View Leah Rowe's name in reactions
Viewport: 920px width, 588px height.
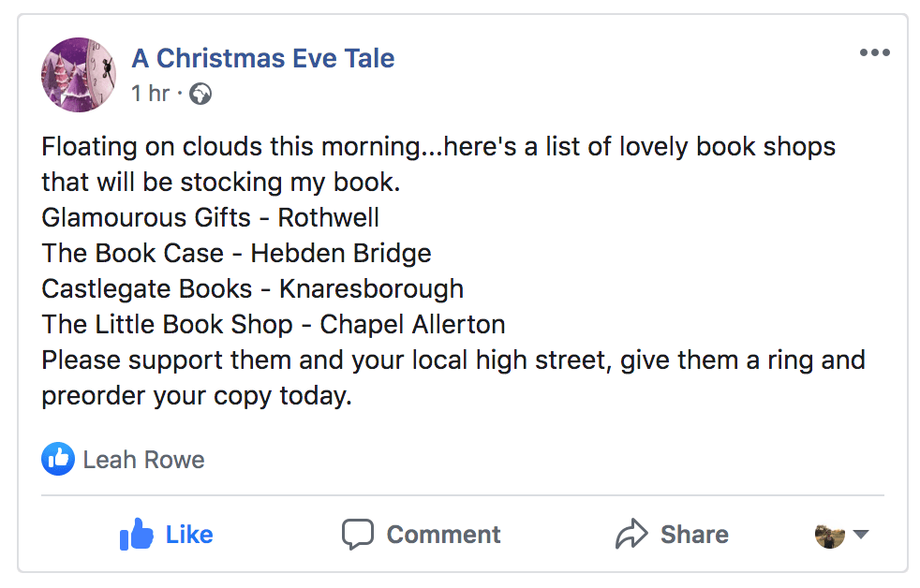pyautogui.click(x=143, y=460)
